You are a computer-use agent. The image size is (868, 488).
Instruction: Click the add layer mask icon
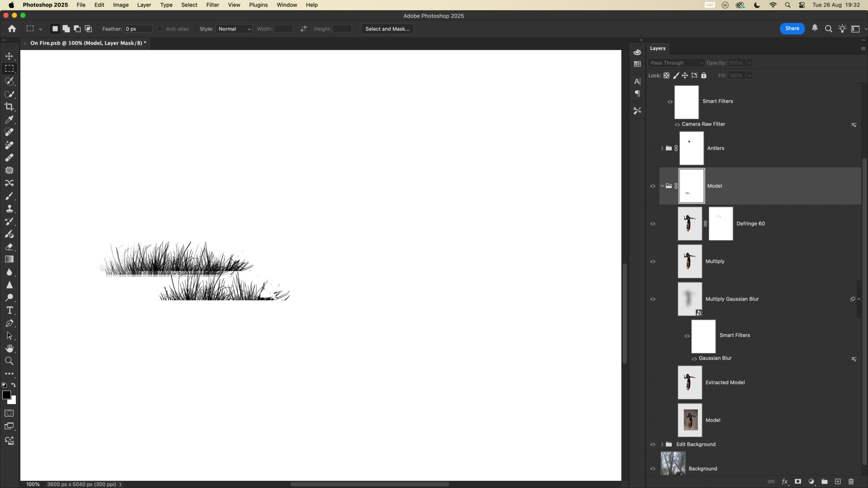pos(798,482)
